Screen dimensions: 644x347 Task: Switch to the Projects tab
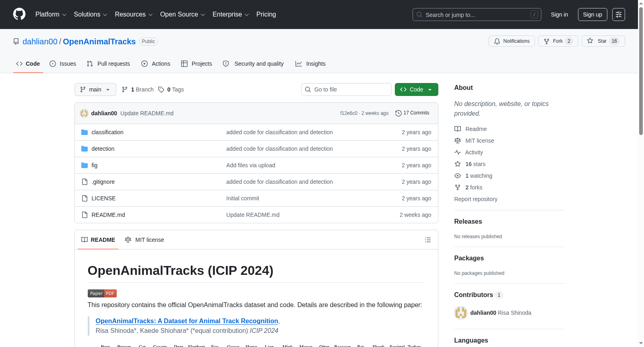click(x=196, y=64)
